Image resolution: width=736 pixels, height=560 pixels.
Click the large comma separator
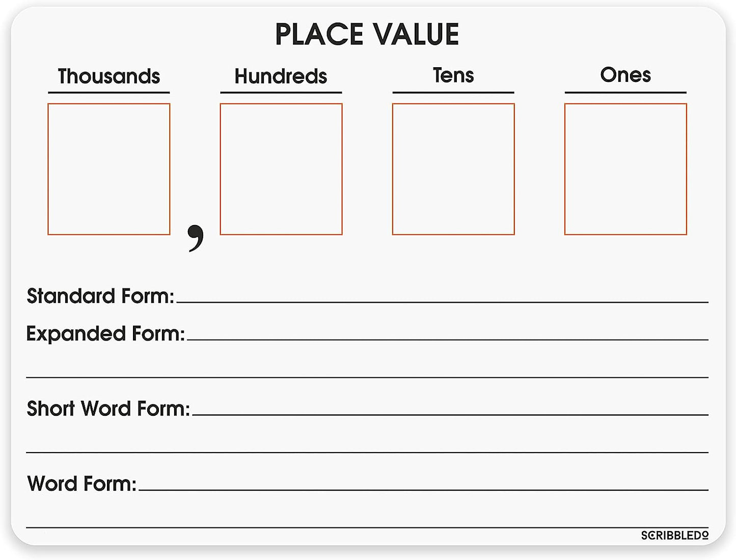click(195, 237)
